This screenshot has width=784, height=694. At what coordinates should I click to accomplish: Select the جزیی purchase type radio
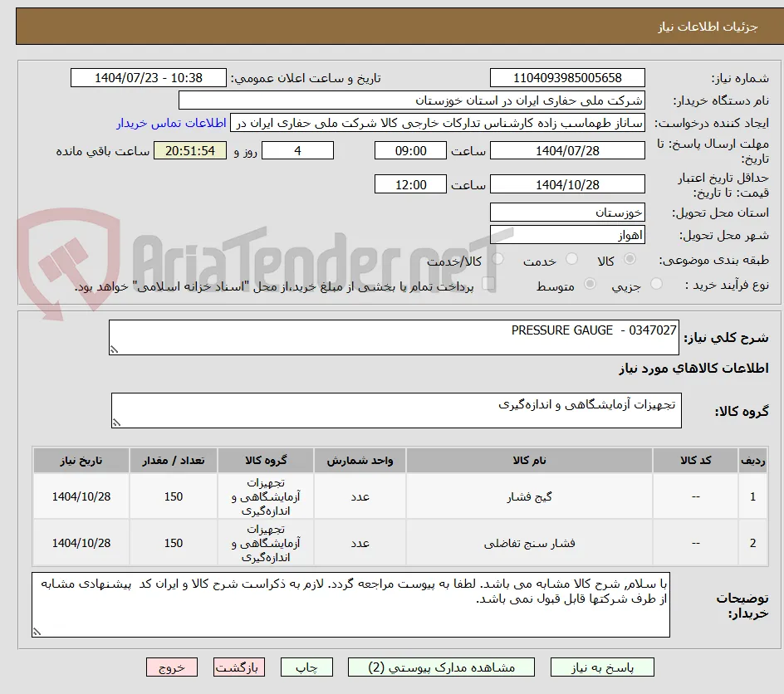click(x=656, y=284)
